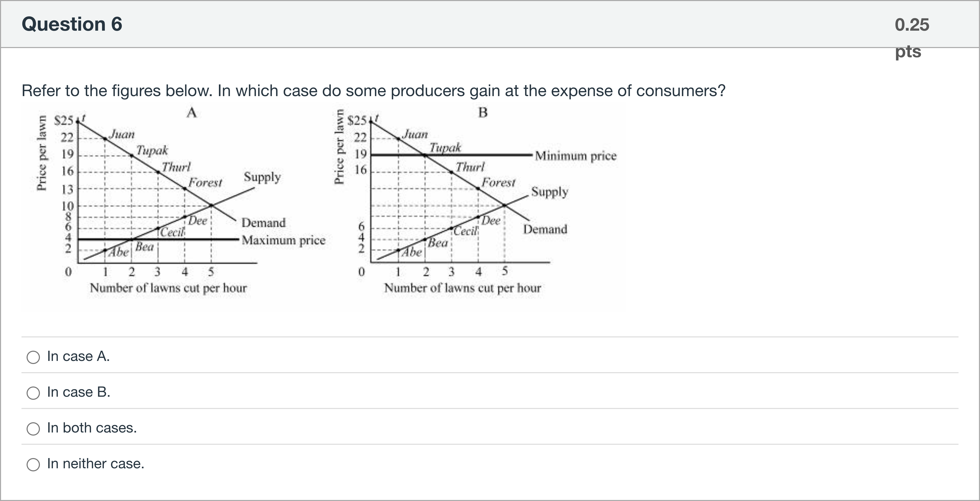
Task: Click the 'Price per lawn' axis label of figure A
Action: point(42,152)
